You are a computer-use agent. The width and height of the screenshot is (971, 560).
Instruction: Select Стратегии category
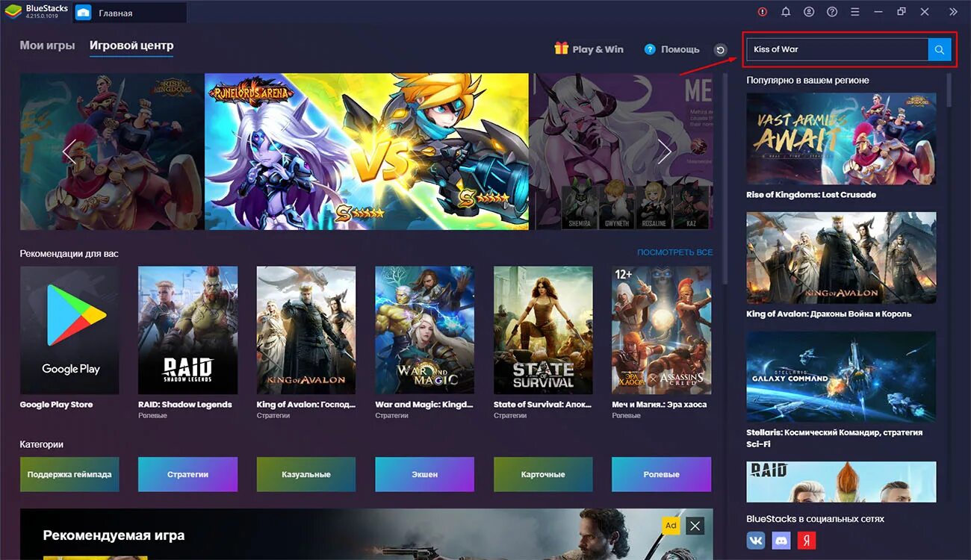(x=187, y=474)
